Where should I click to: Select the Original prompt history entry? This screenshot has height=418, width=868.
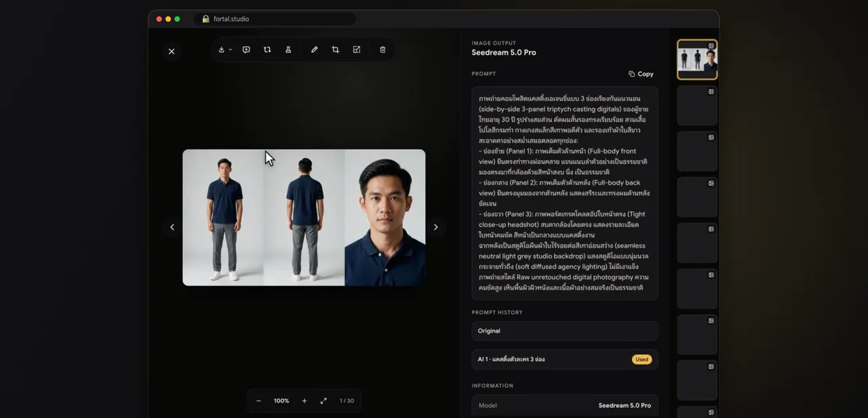pos(565,331)
